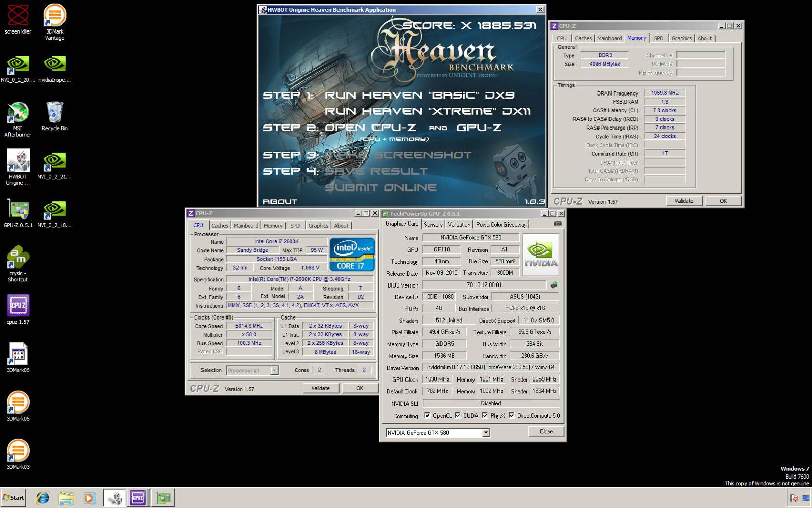Open the nvidiaInspector desktop icon
The image size is (812, 508).
click(x=54, y=69)
